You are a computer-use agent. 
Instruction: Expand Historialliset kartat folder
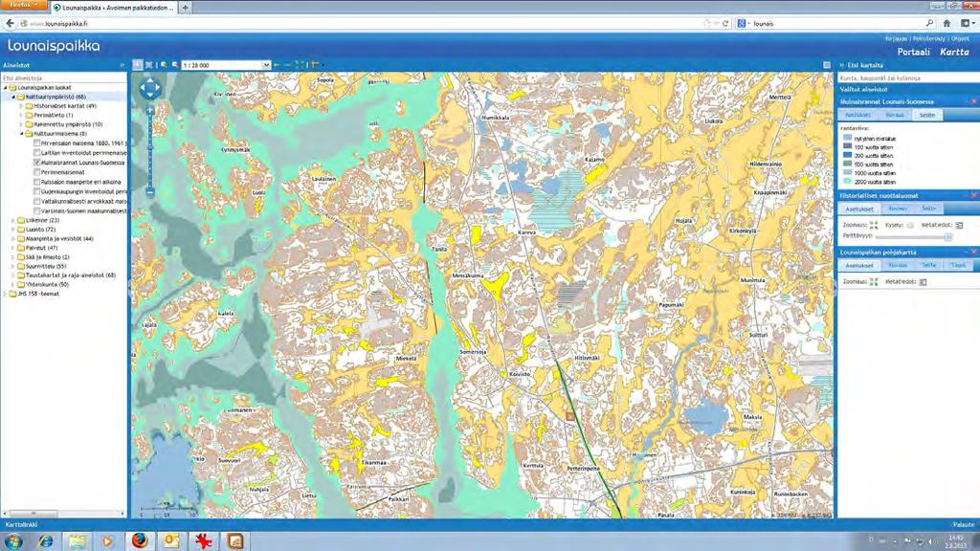click(x=21, y=106)
